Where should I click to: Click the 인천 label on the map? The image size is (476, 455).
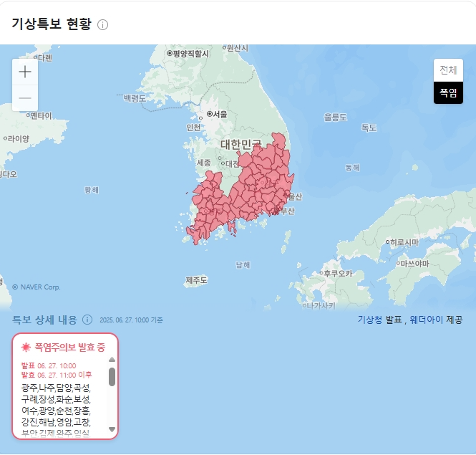tap(193, 128)
